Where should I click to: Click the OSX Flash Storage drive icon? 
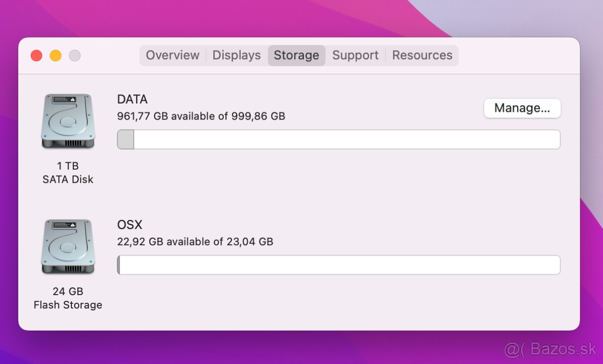click(68, 247)
